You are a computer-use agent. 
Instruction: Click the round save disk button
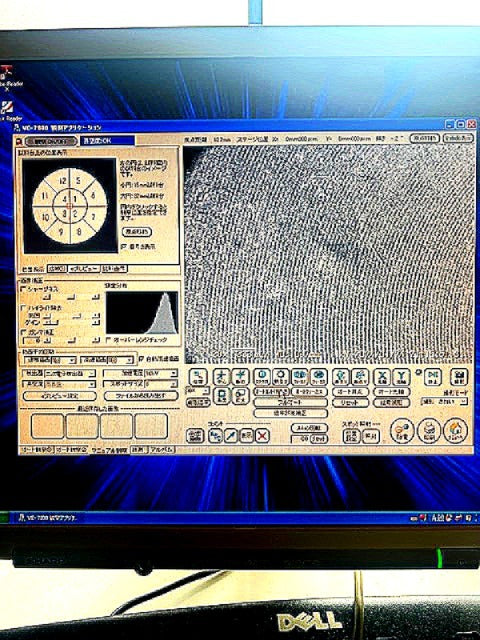click(x=429, y=431)
